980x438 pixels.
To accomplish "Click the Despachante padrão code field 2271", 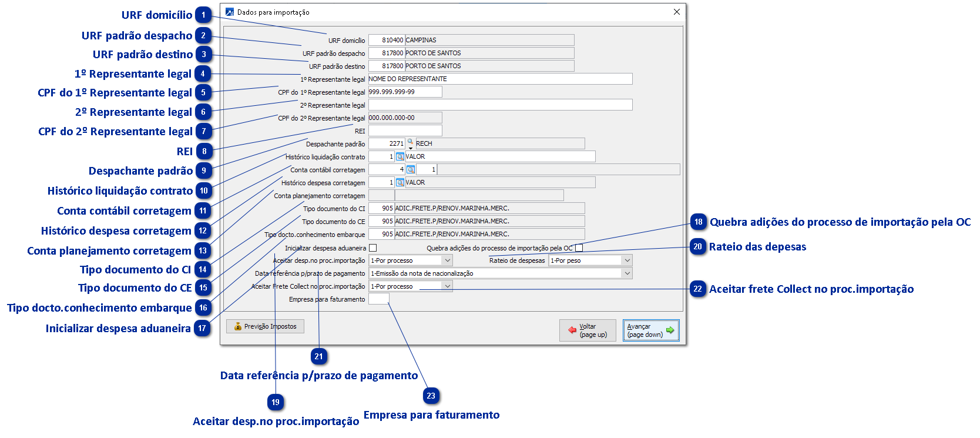I will [x=387, y=143].
